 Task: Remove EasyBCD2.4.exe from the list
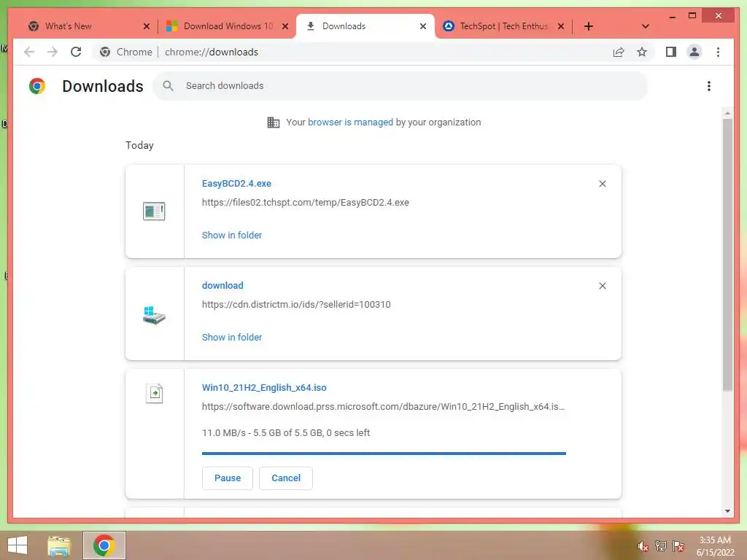[602, 184]
